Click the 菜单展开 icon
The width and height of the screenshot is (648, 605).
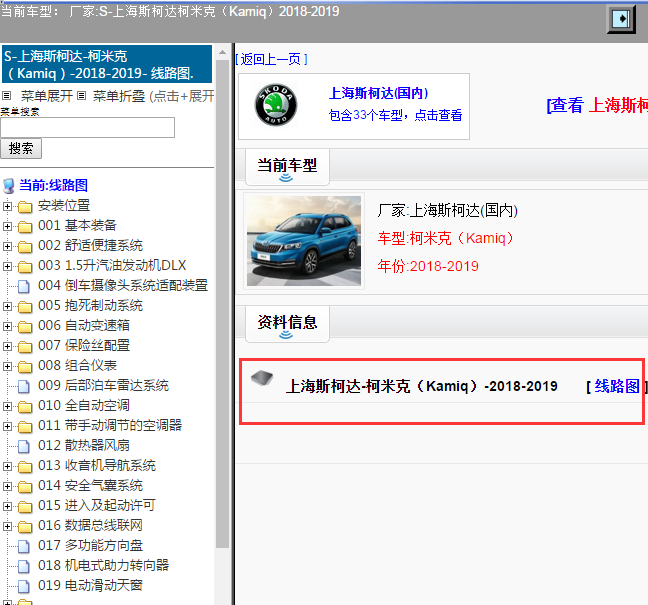(6, 96)
